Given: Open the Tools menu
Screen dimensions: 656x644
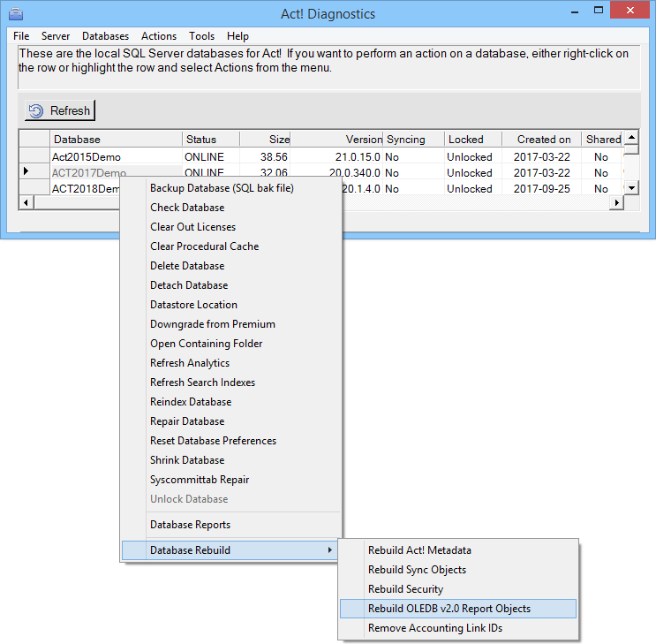Looking at the screenshot, I should [201, 36].
